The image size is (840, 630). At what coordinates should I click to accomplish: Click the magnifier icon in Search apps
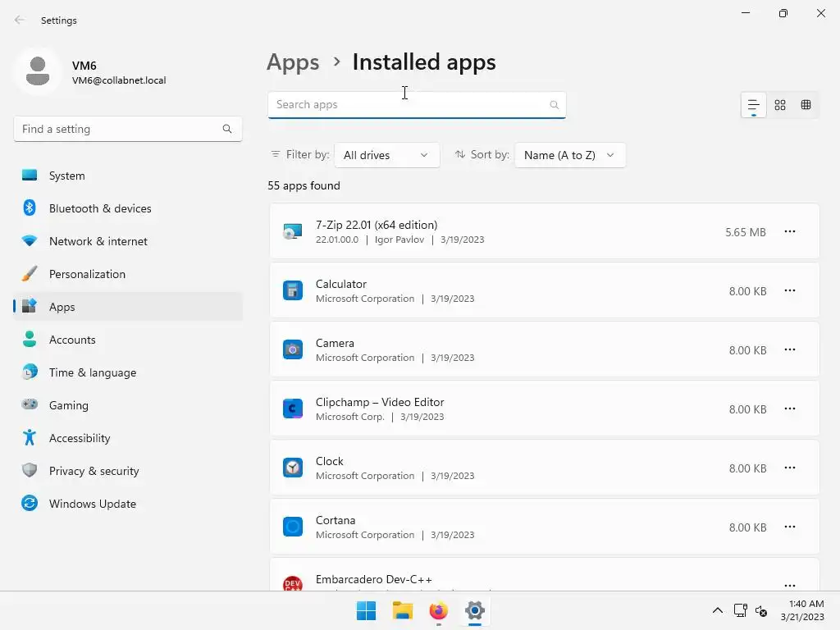pyautogui.click(x=554, y=105)
